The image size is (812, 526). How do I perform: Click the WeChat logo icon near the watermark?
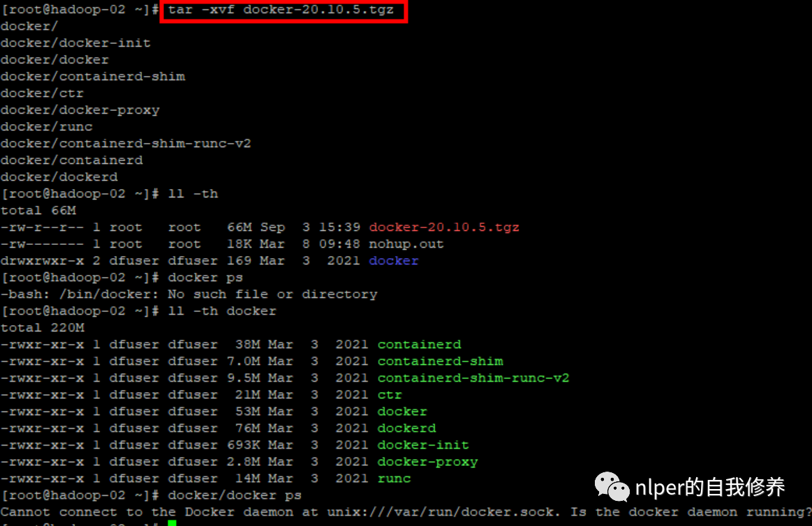(x=611, y=486)
